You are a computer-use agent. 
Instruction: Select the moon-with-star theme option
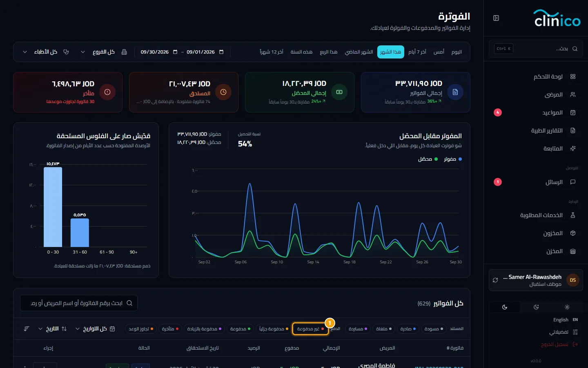click(x=536, y=307)
